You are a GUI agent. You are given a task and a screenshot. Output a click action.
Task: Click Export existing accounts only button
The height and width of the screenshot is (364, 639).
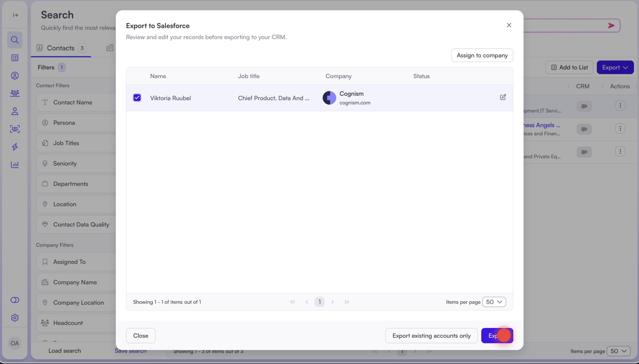tap(431, 336)
